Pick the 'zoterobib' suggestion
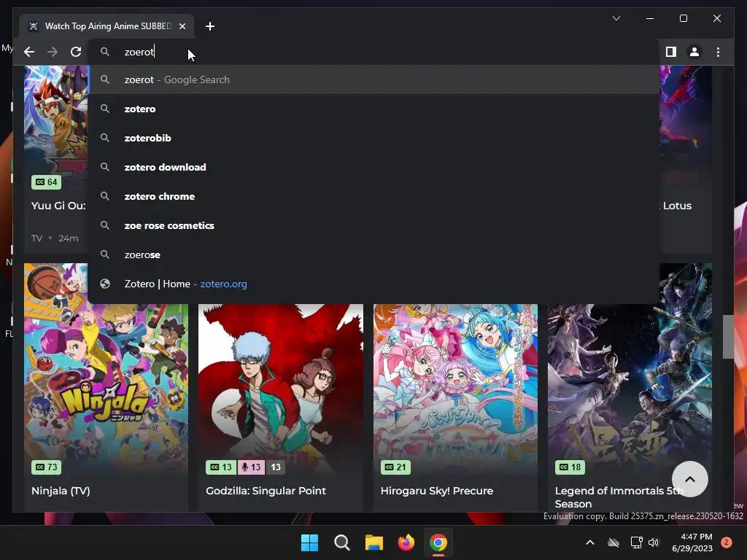 374,138
